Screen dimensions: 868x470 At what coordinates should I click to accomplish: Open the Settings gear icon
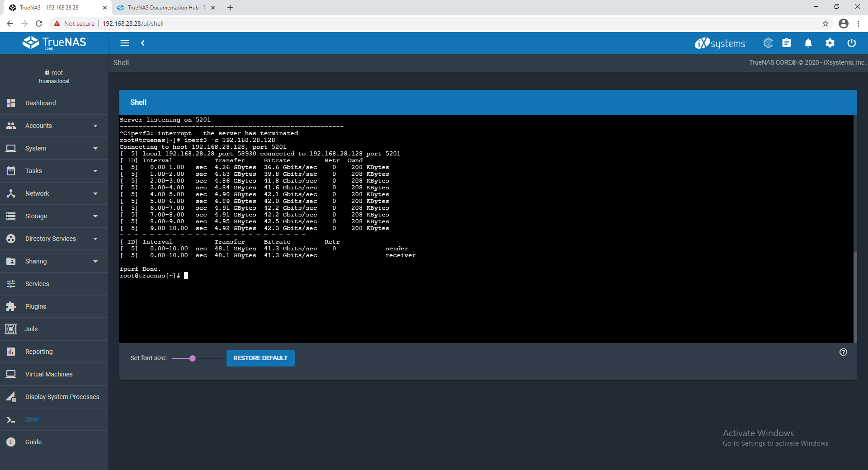[x=830, y=43]
